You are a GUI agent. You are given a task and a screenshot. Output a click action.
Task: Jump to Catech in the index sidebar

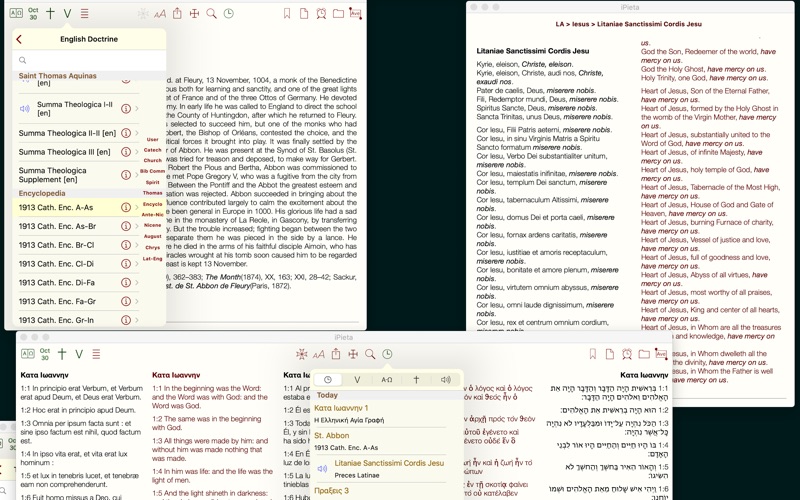153,150
